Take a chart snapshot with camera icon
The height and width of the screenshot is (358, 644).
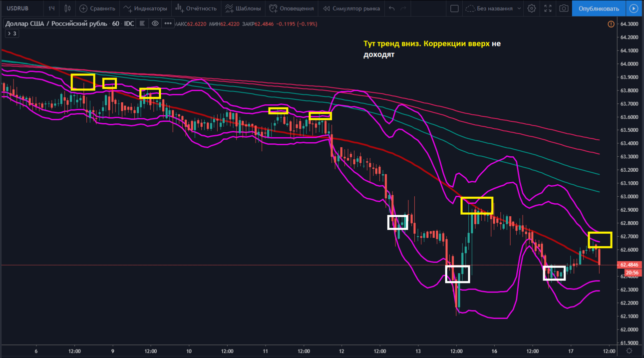pos(564,8)
